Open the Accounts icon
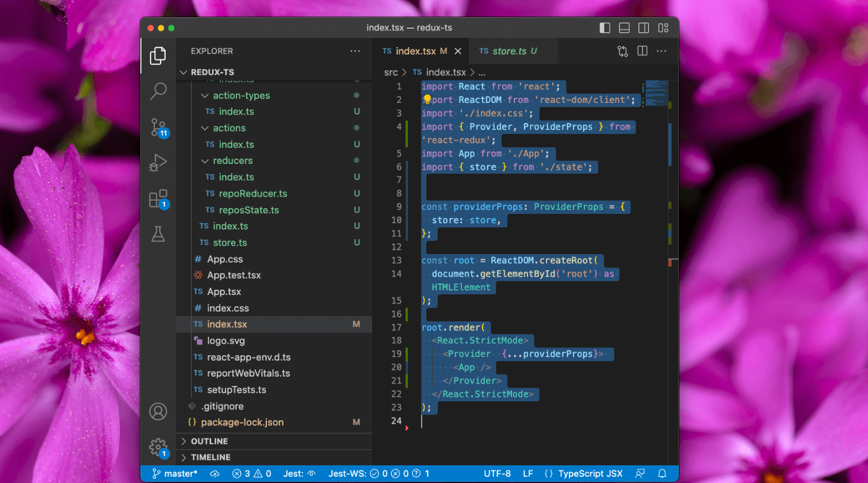 [x=158, y=412]
